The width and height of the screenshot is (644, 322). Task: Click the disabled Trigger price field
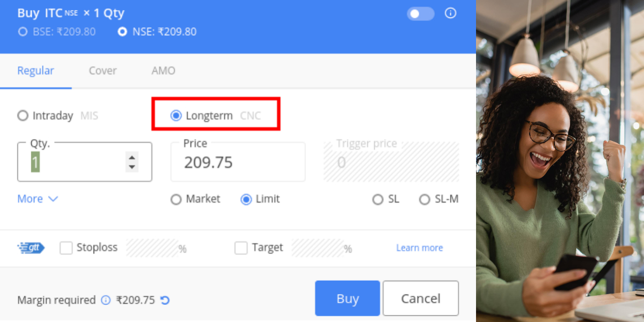coord(391,162)
